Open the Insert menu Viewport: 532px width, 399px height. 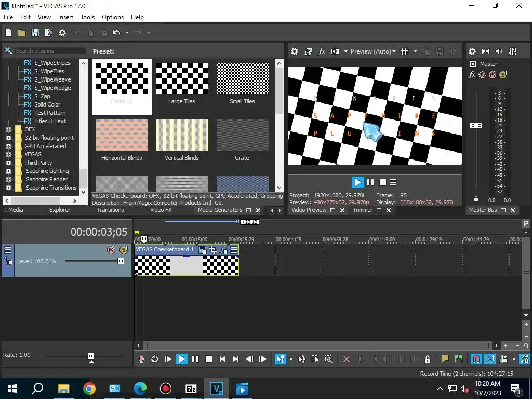pyautogui.click(x=65, y=17)
